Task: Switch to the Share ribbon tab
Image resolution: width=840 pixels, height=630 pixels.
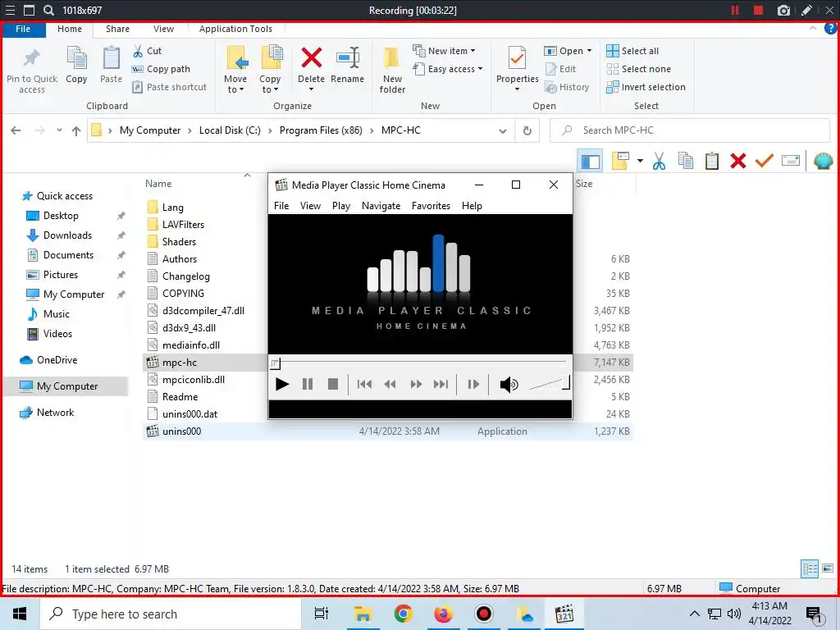Action: 117,29
